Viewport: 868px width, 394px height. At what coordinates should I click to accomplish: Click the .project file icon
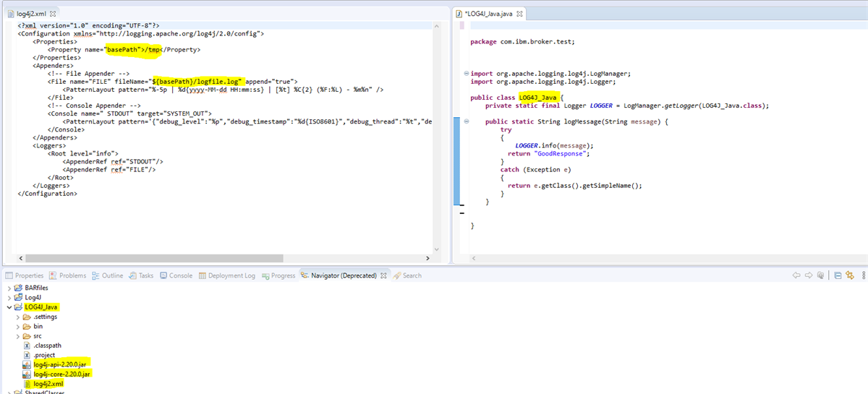27,355
